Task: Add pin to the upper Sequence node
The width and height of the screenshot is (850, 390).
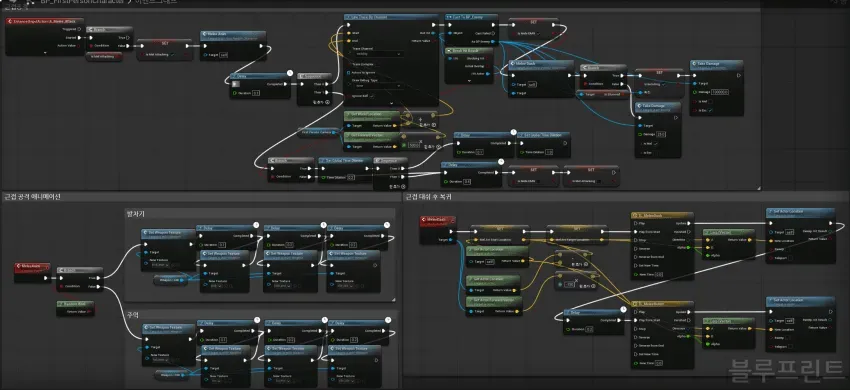Action: tap(321, 102)
